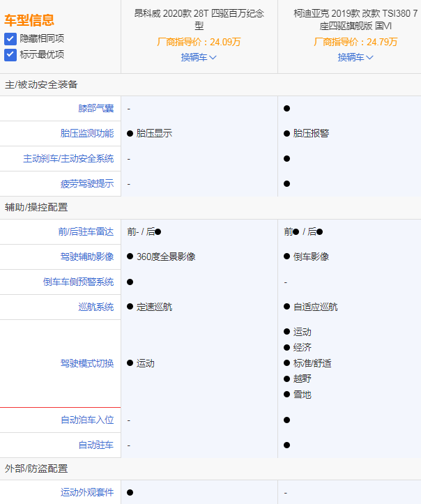Click 主动刹车/主动安全系统 row label
The image size is (421, 504).
[68, 159]
